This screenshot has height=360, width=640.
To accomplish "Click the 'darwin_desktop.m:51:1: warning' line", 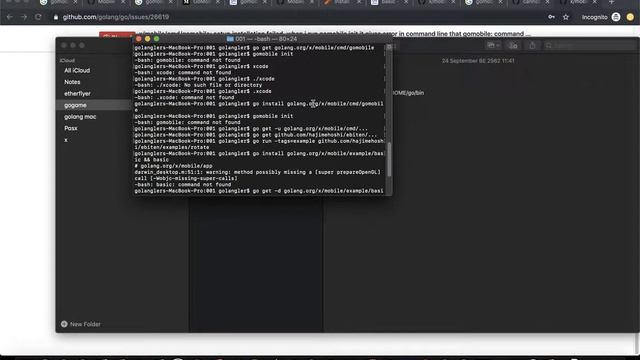I will coord(257,172).
